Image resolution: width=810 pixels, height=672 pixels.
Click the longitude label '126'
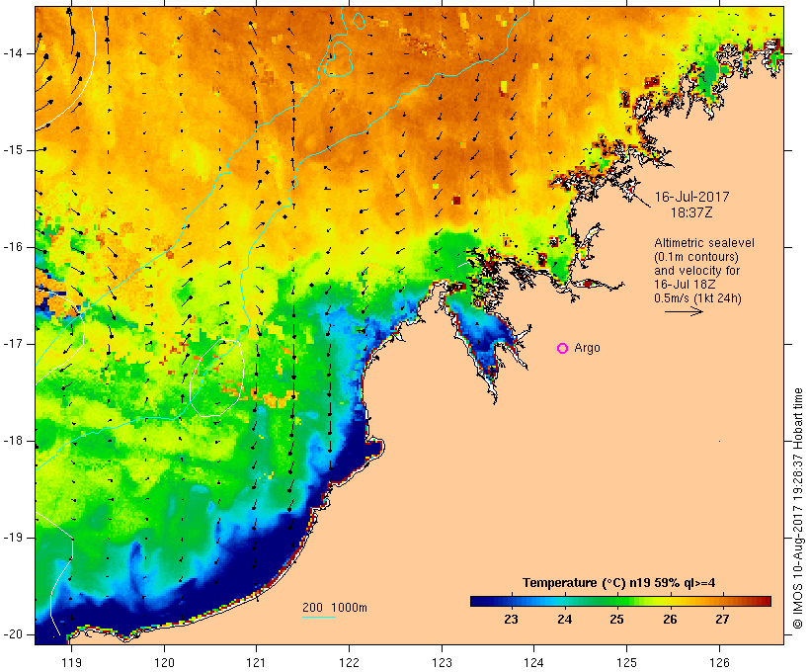coord(719,662)
